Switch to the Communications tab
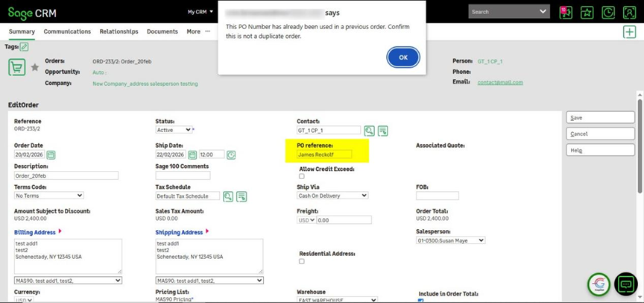The width and height of the screenshot is (644, 303). (x=67, y=31)
